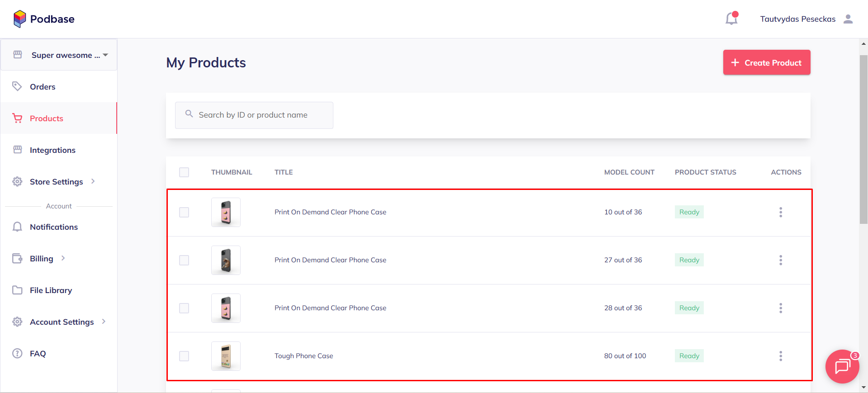868x393 pixels.
Task: Open the live chat widget
Action: click(x=842, y=366)
